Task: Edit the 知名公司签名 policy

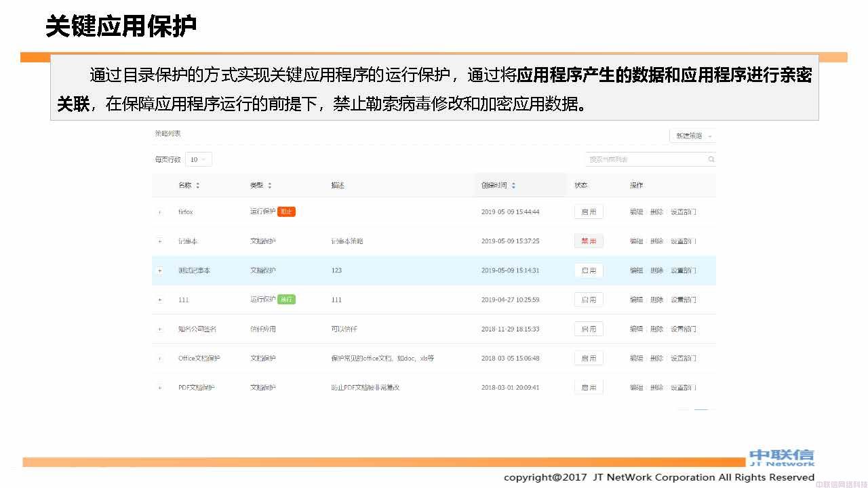Action: coord(636,329)
